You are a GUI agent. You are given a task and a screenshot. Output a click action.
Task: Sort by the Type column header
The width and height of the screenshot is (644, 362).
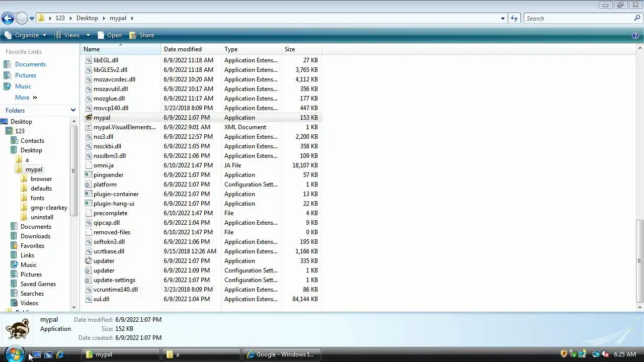click(x=251, y=49)
